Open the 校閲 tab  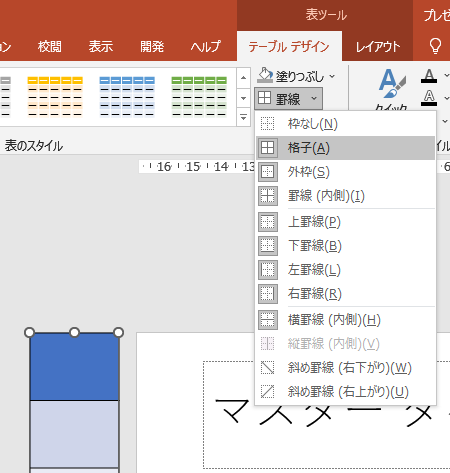50,47
